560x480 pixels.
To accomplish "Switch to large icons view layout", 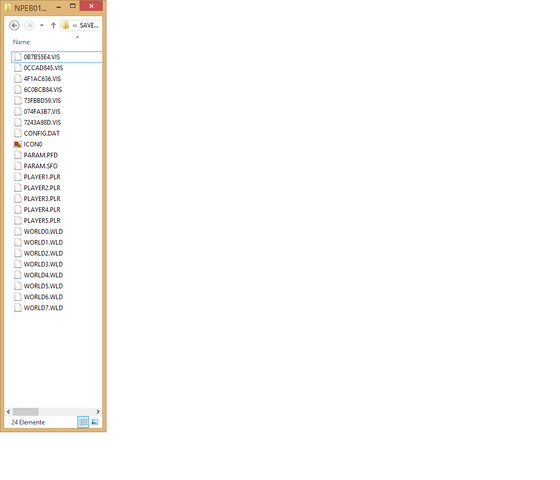I will (95, 422).
